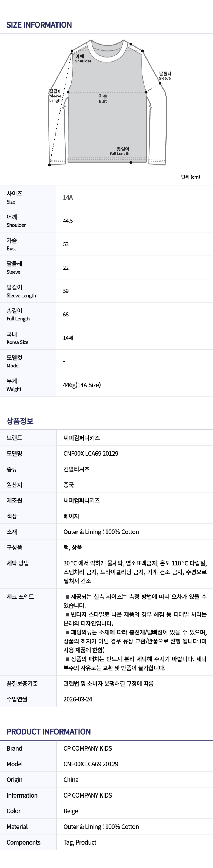Click the Components value Tag, Product

click(80, 842)
